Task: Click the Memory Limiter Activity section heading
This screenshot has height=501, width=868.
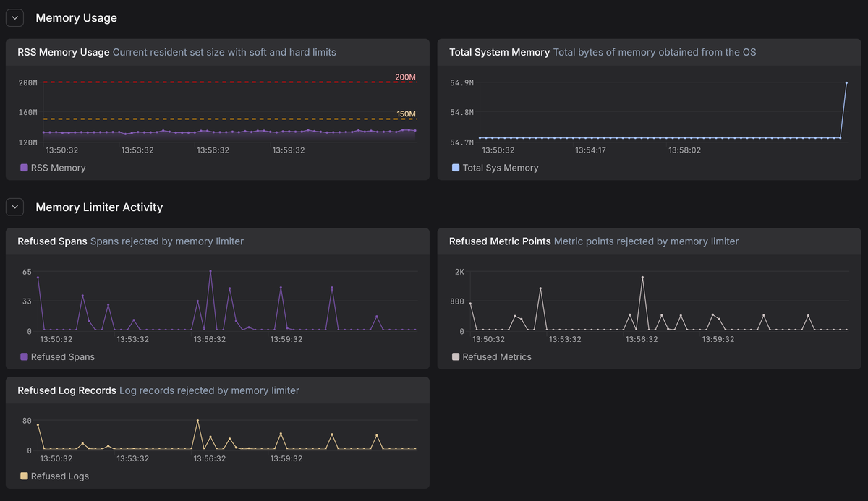Action: coord(99,207)
